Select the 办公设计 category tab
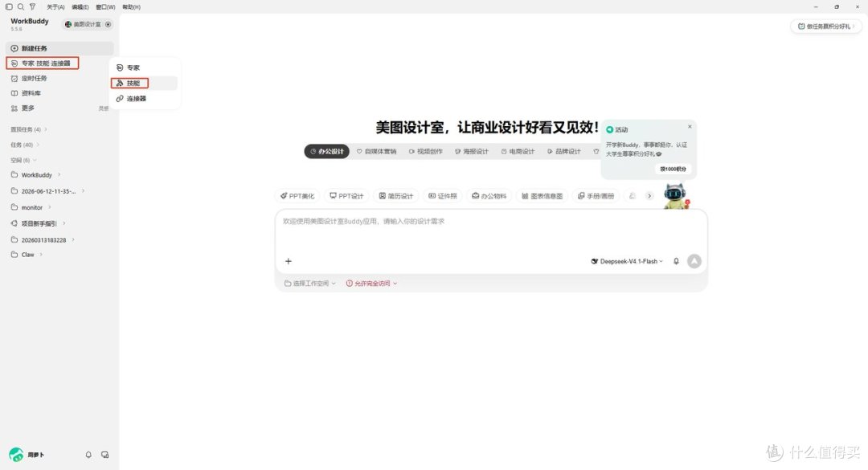The image size is (868, 470). [x=326, y=151]
